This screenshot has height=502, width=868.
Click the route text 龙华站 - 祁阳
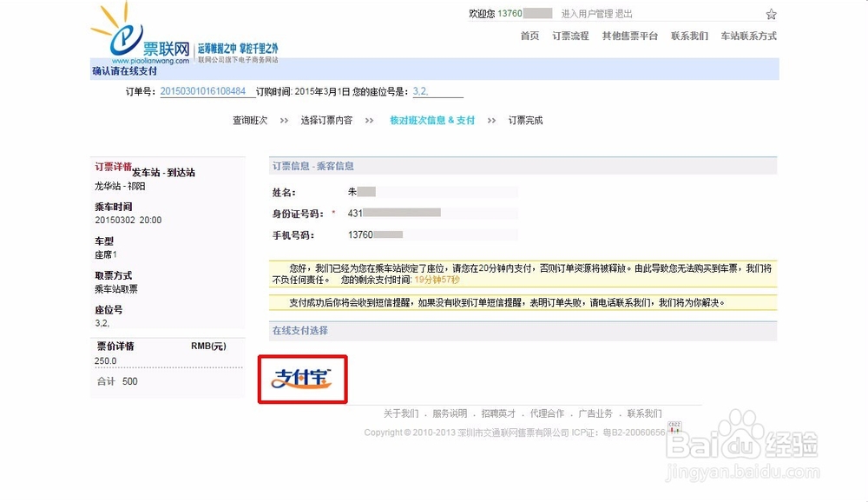click(x=120, y=186)
